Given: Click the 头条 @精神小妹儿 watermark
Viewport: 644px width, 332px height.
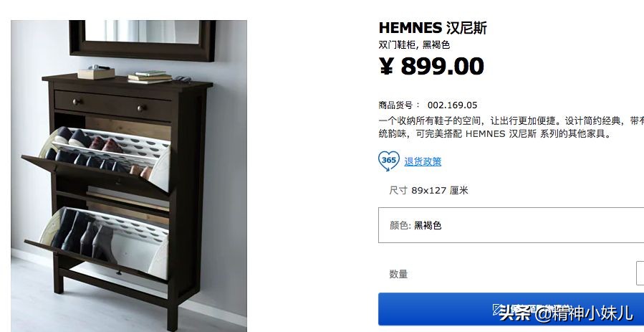Looking at the screenshot, I should coord(566,313).
